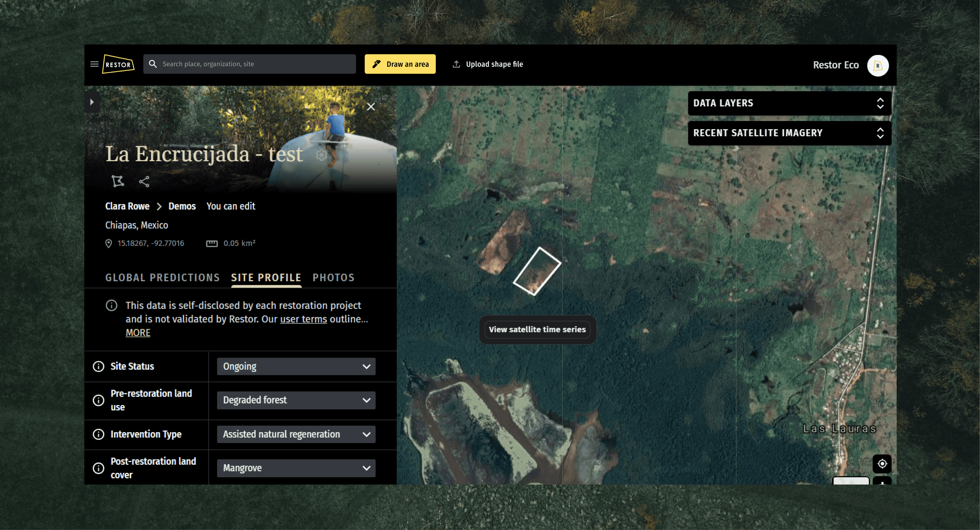Click the Restor logo
The height and width of the screenshot is (530, 980).
click(118, 64)
